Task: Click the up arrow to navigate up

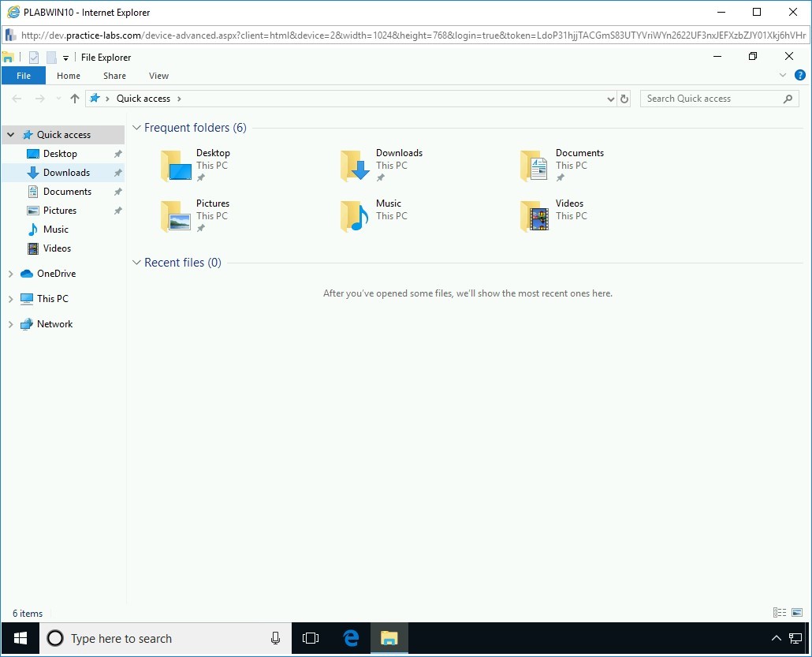Action: click(75, 98)
